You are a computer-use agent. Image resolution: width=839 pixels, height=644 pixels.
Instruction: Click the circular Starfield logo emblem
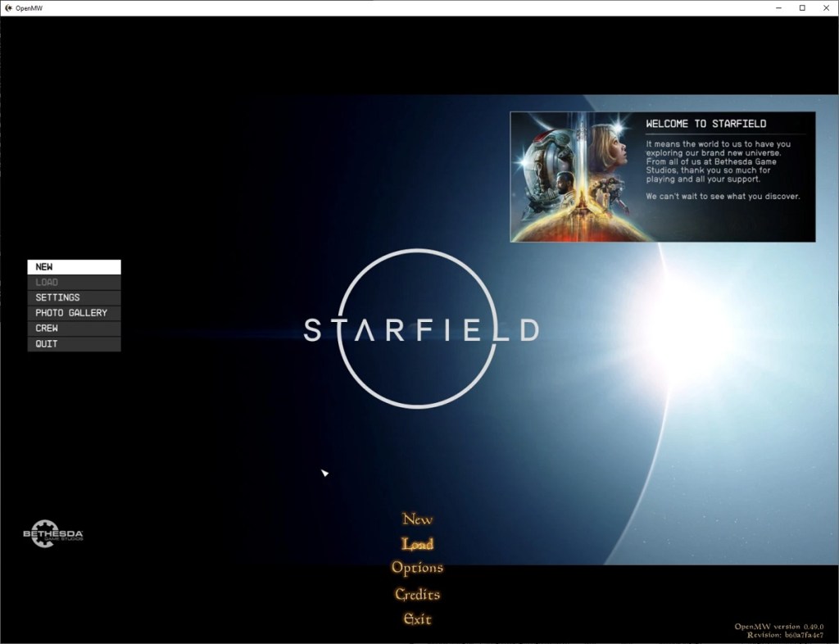click(x=419, y=330)
